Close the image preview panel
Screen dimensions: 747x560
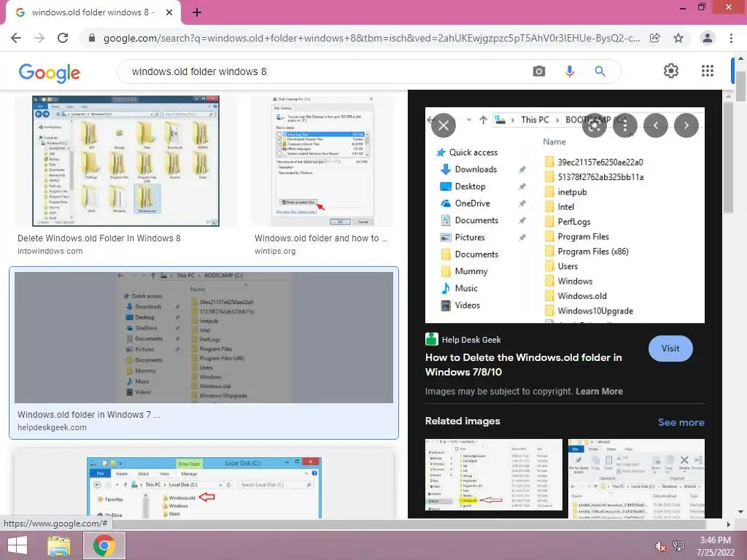pos(444,125)
